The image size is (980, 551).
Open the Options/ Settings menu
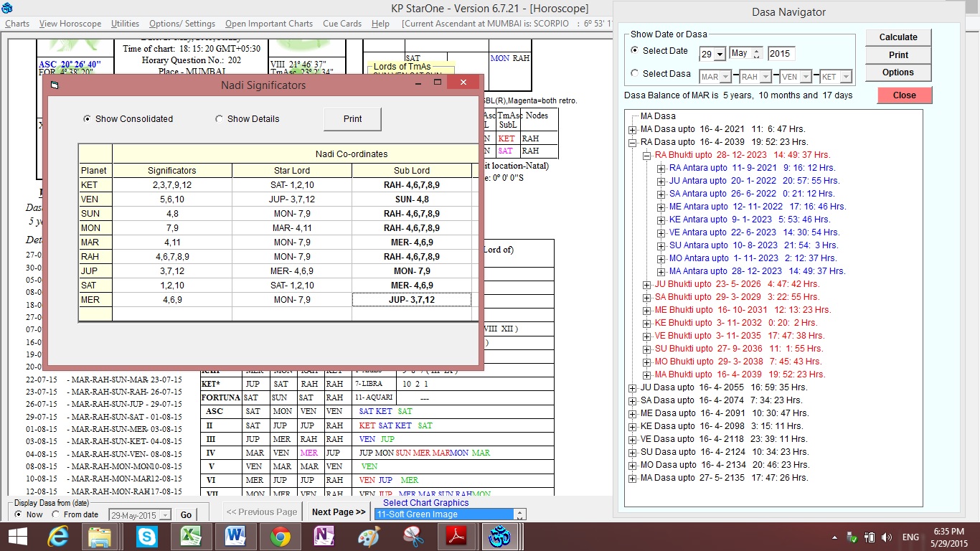click(x=182, y=24)
